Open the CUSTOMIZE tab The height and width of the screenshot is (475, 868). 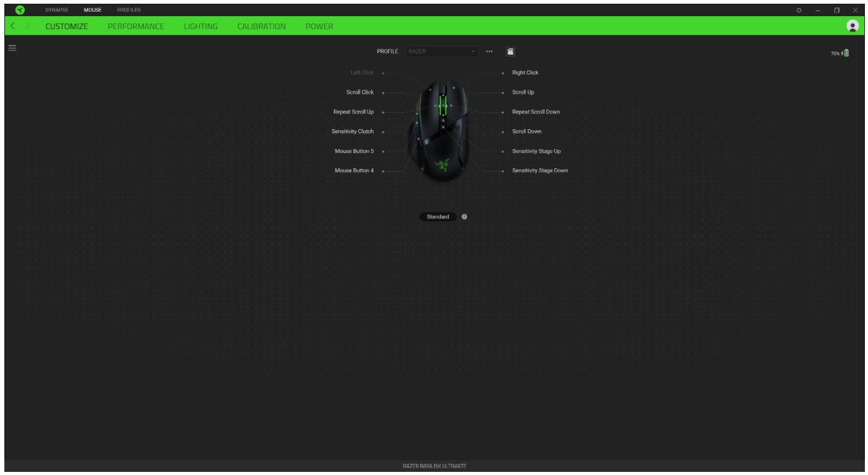[x=66, y=27]
